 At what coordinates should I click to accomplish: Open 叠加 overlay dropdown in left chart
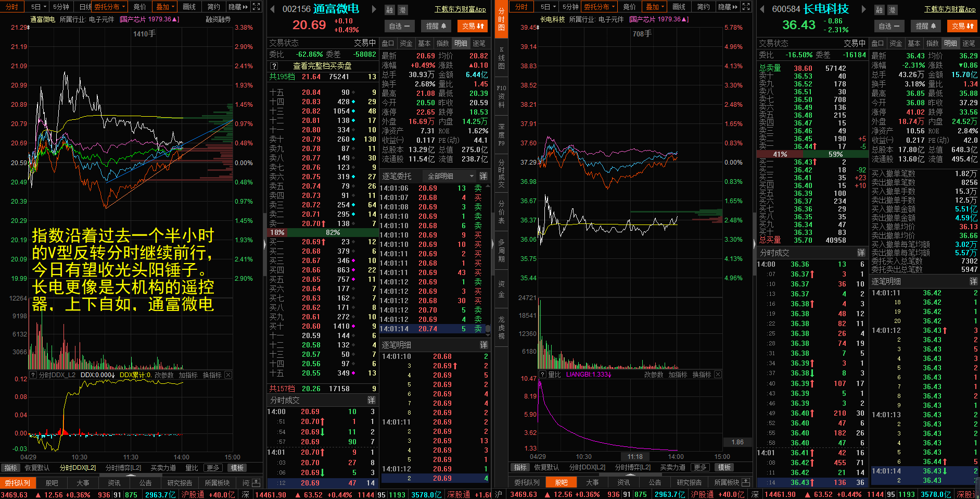(x=165, y=7)
